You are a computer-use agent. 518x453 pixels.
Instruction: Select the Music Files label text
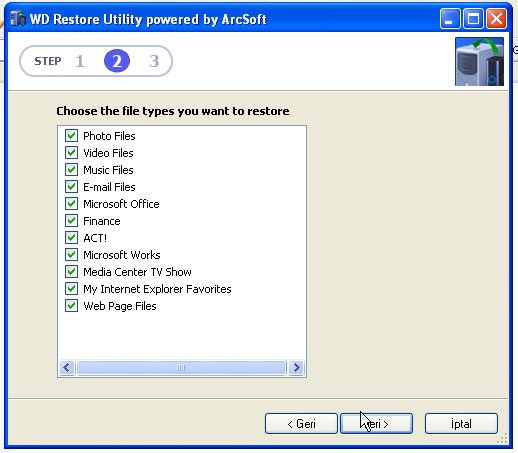pyautogui.click(x=108, y=170)
